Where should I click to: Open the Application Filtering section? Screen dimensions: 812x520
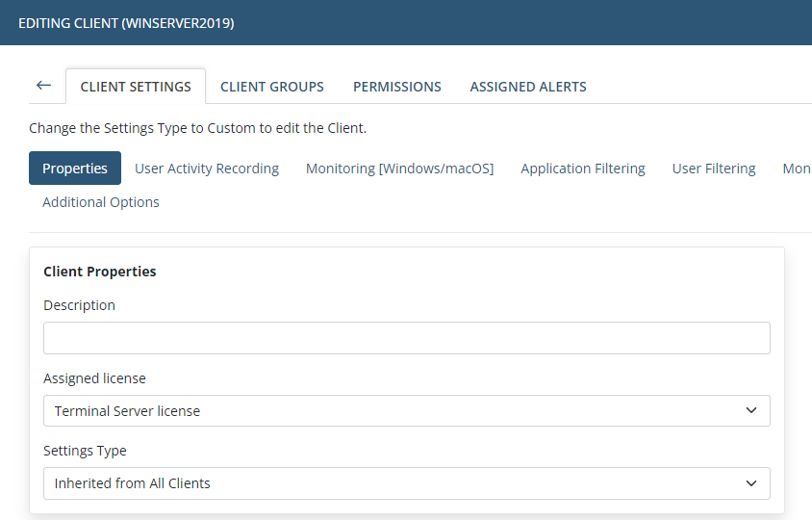pyautogui.click(x=583, y=169)
